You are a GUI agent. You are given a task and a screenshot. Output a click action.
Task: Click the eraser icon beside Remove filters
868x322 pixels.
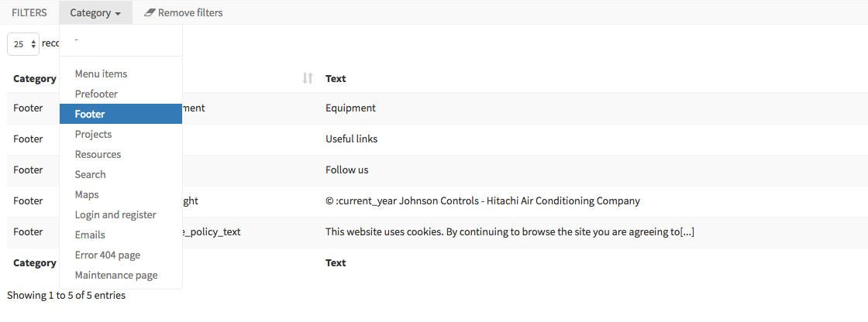(150, 12)
